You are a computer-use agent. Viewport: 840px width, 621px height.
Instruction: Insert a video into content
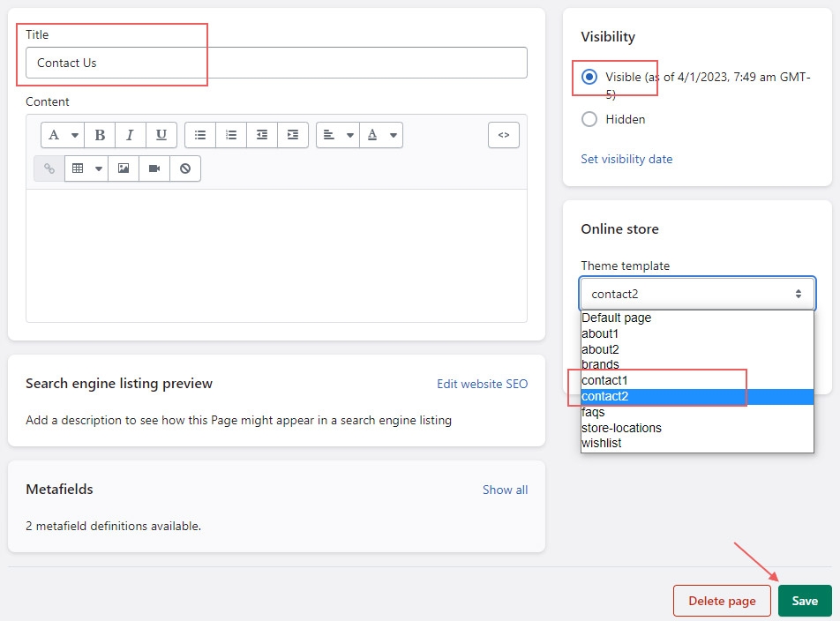154,168
